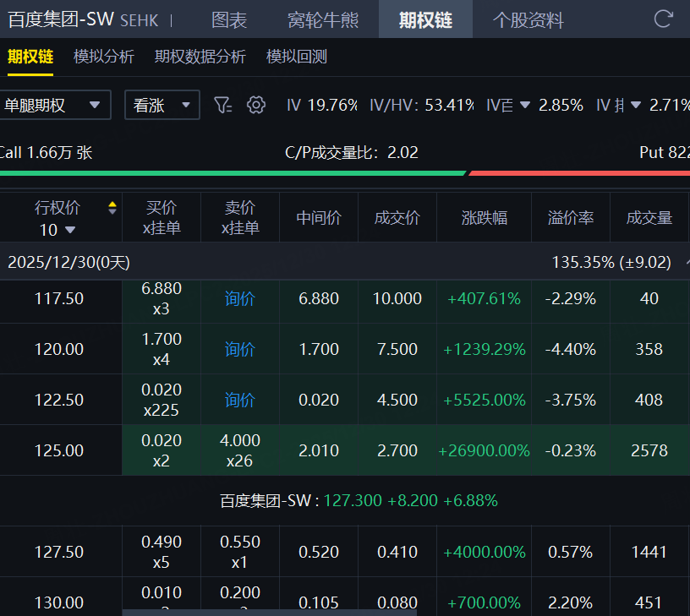
Task: Click the green Call volume bar
Action: [233, 173]
